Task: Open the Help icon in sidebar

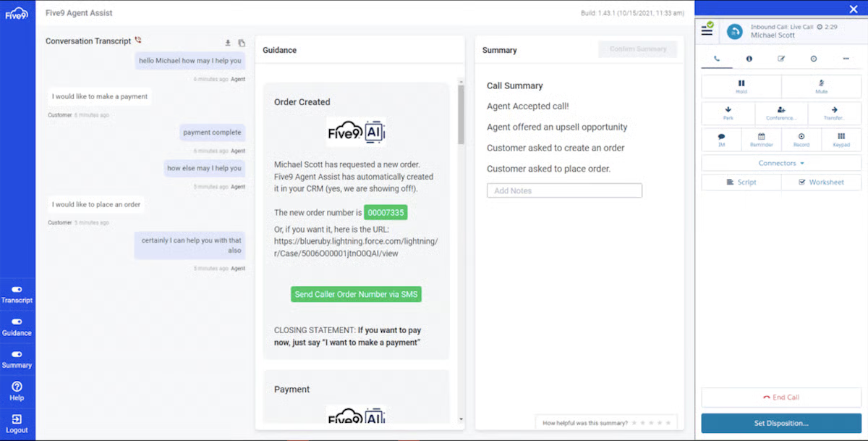Action: (17, 390)
